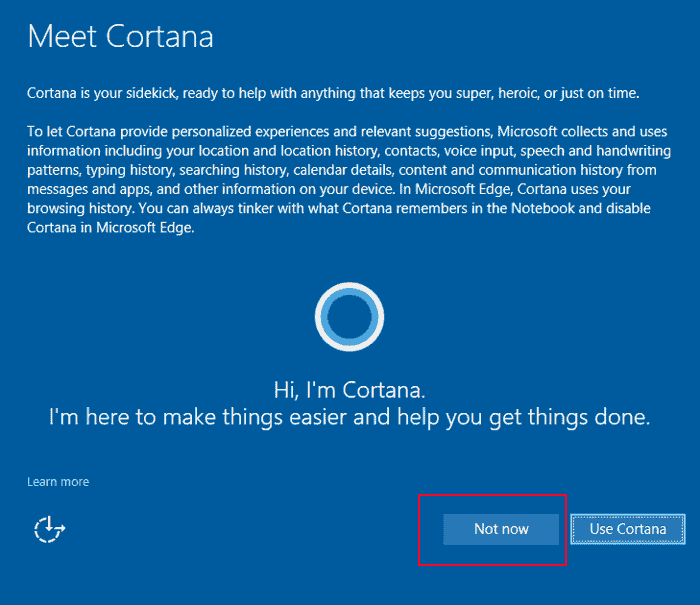Click the "Cortana is your sidekick" sentence
The image size is (700, 605).
coord(333,93)
